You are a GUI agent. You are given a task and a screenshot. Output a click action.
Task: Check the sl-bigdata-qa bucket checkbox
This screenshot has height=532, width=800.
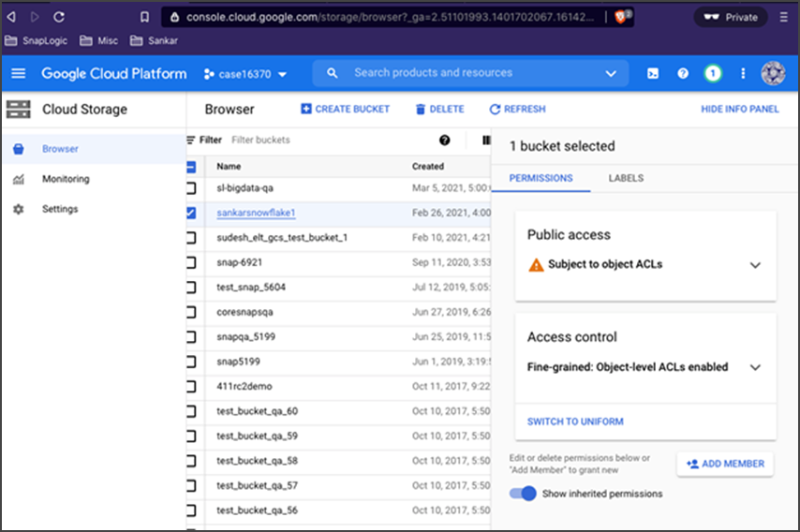click(x=191, y=188)
